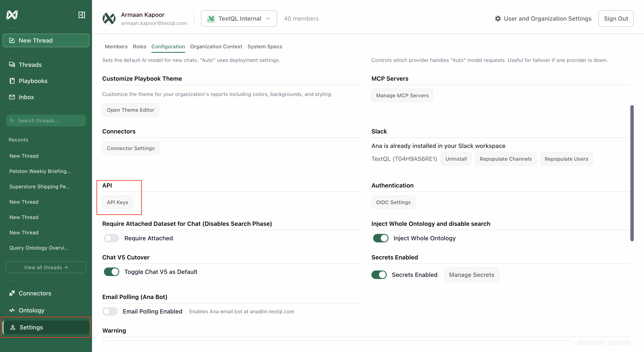
Task: Open Connectors from the sidebar
Action: (35, 293)
